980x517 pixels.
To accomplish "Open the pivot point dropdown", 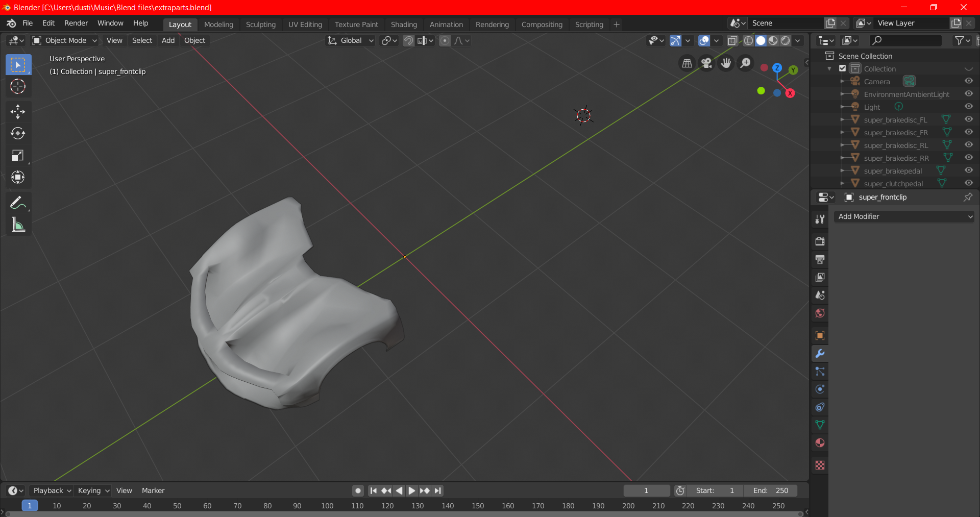I will coord(389,40).
